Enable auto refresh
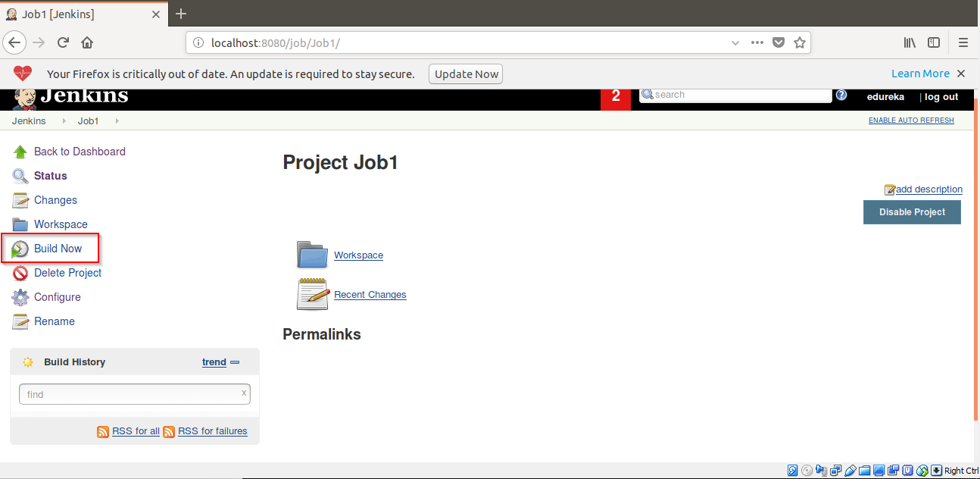The height and width of the screenshot is (479, 980). (910, 120)
